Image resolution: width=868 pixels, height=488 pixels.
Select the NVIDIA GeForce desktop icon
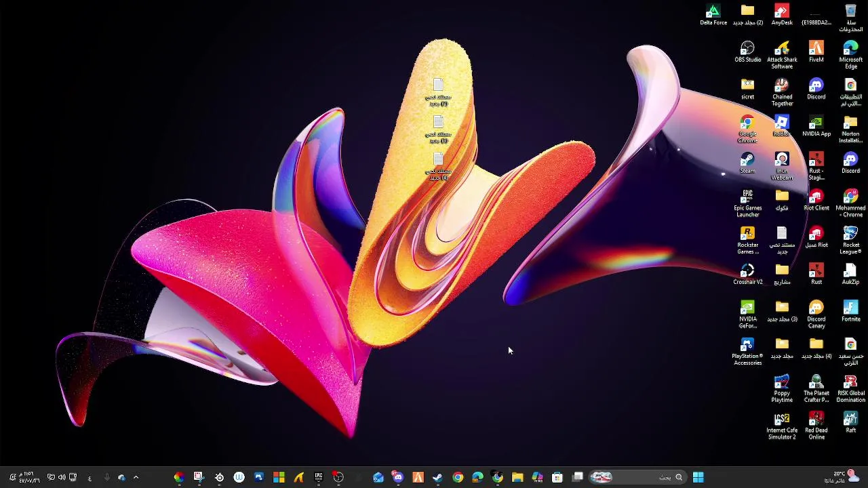click(747, 315)
